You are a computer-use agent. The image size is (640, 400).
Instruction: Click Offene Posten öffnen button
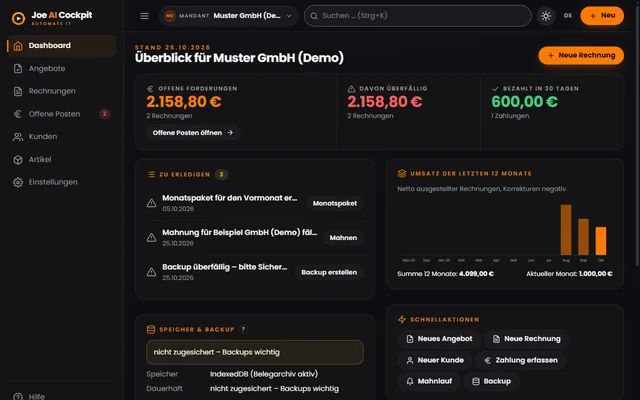point(193,133)
